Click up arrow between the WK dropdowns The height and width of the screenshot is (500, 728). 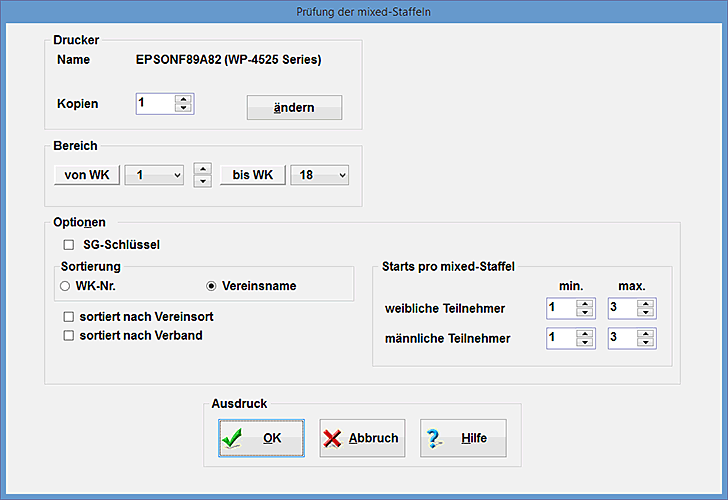202,169
